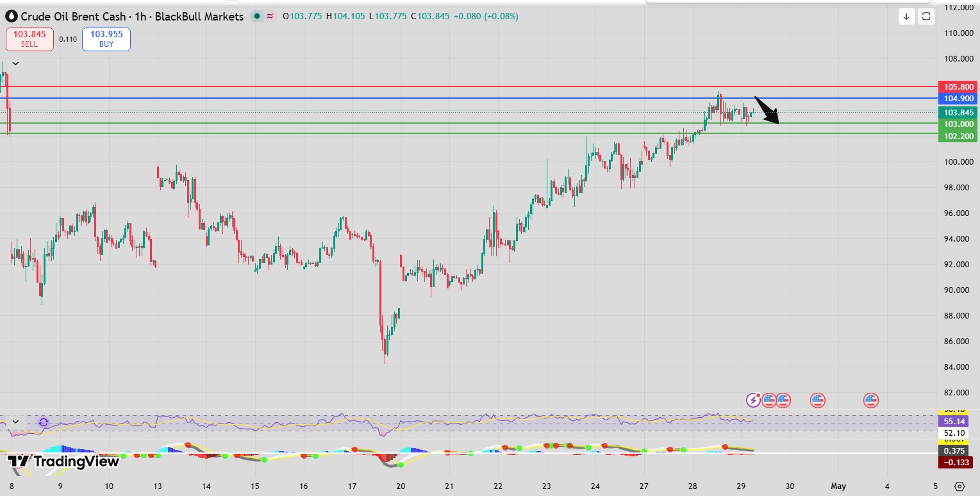
Task: Open the purple lightning event marker
Action: click(x=754, y=401)
